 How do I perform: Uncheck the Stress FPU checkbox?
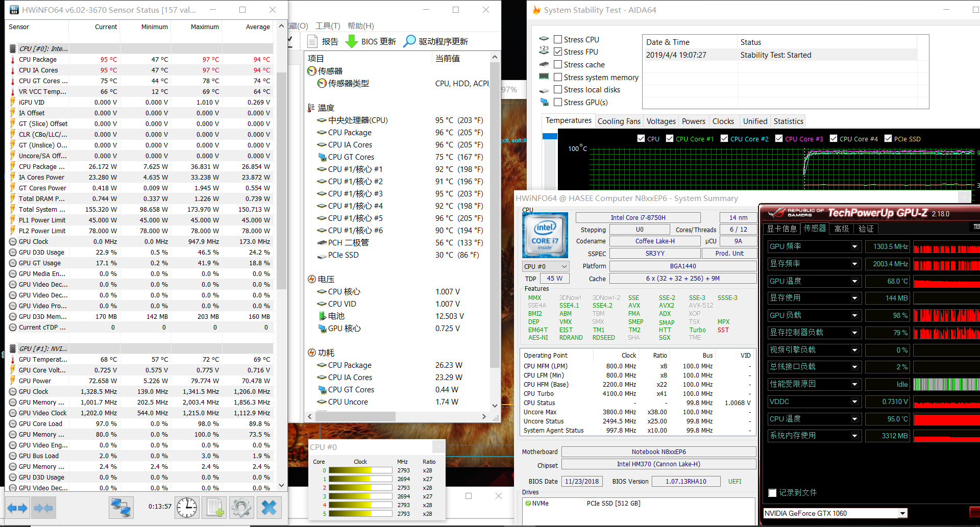point(558,52)
